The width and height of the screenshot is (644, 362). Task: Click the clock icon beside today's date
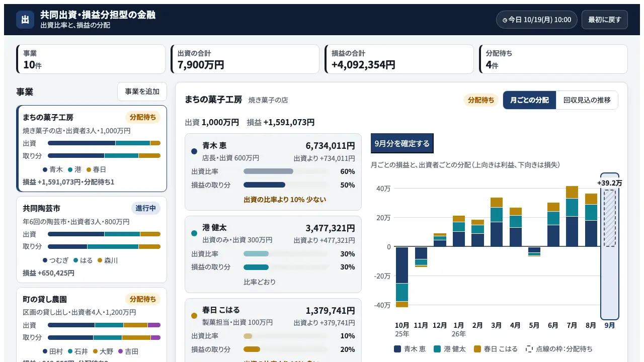coord(505,20)
